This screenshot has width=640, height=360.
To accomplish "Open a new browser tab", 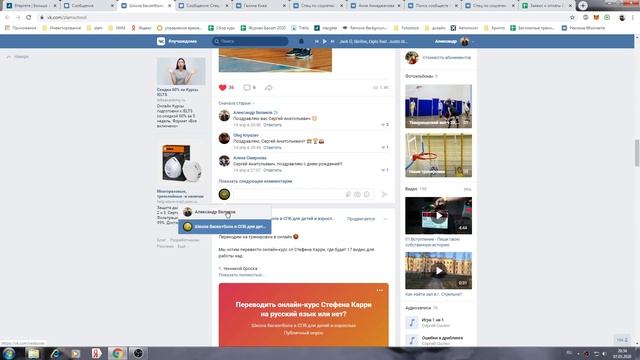I will pyautogui.click(x=583, y=5).
